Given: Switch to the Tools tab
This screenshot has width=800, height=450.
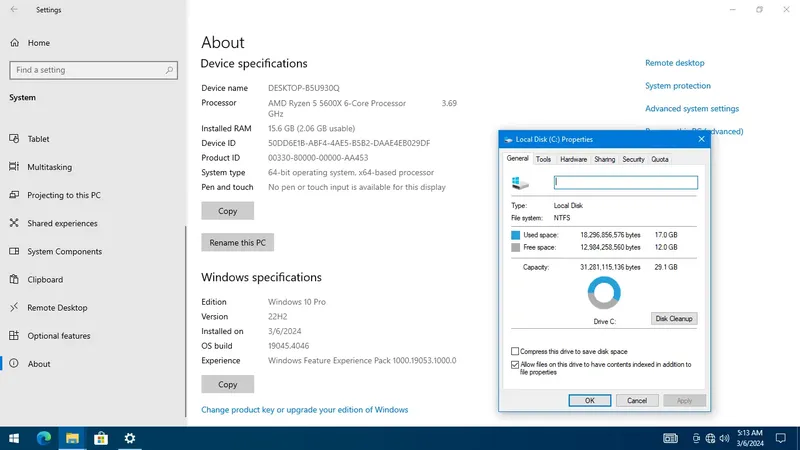Looking at the screenshot, I should (543, 159).
